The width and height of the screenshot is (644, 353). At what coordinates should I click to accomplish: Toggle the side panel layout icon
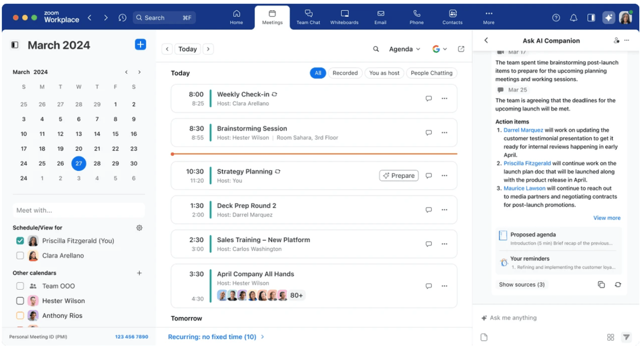click(591, 18)
